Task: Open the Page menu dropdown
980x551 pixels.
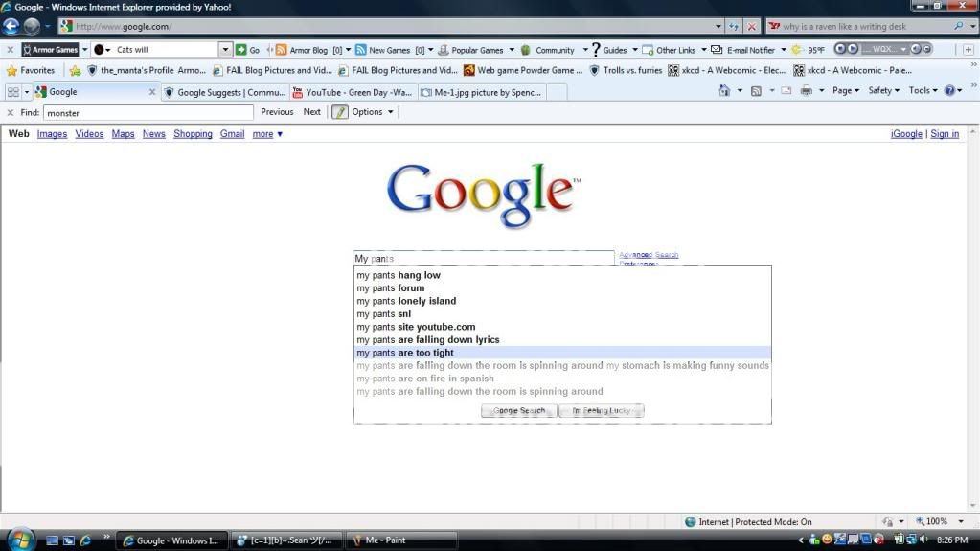Action: (x=846, y=91)
